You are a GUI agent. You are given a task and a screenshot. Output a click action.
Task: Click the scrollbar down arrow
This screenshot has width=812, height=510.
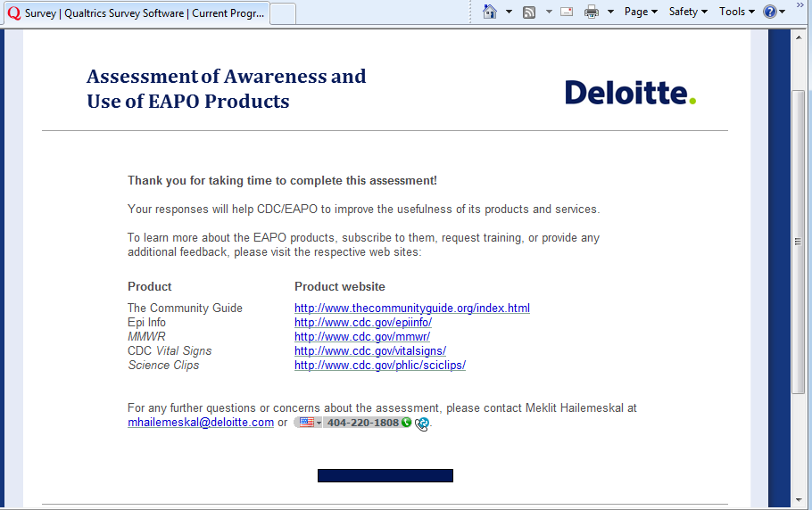[x=798, y=500]
